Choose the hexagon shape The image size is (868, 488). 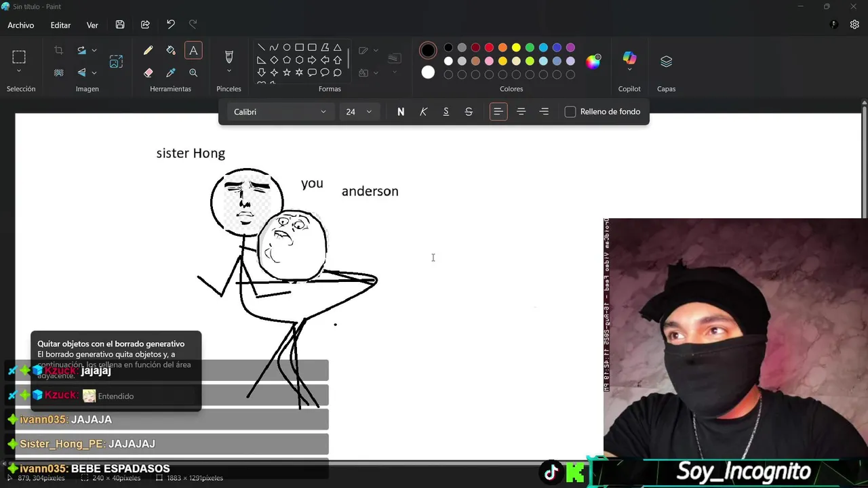(x=299, y=60)
